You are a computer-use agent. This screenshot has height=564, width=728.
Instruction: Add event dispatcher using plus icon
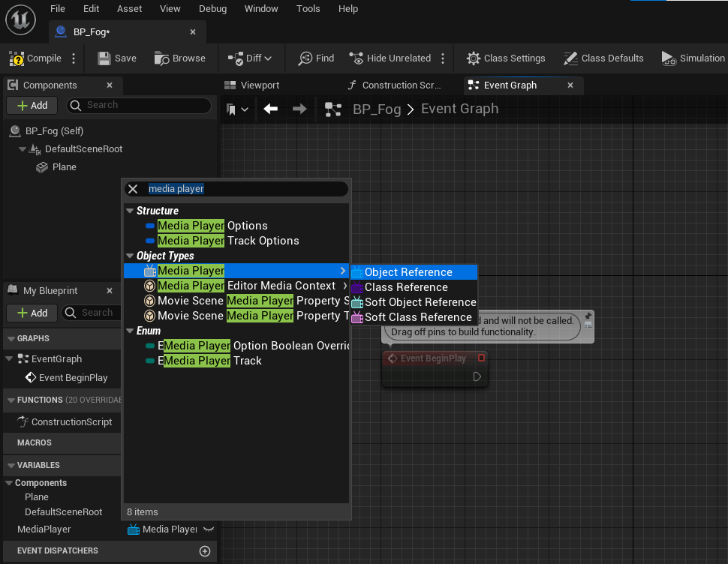click(204, 551)
